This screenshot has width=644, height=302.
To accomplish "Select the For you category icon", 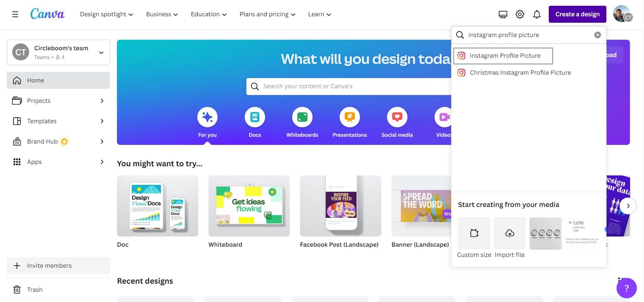I will pyautogui.click(x=207, y=117).
